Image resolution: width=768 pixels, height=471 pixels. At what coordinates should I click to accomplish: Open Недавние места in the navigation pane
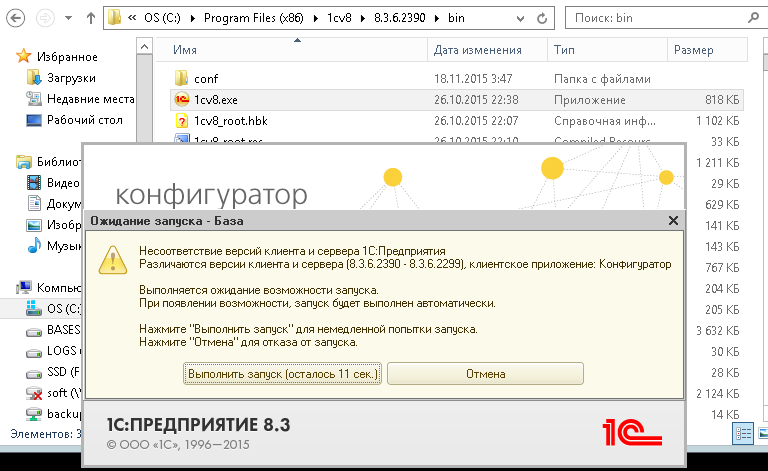tap(91, 99)
